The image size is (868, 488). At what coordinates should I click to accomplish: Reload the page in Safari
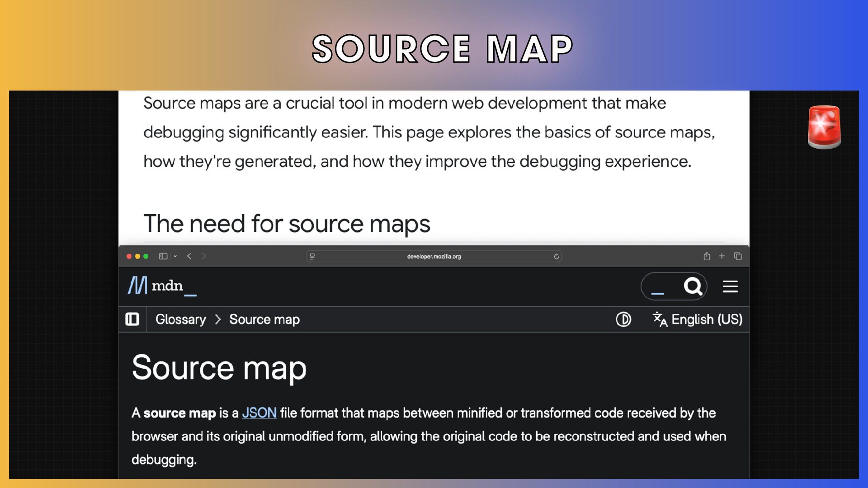(556, 256)
